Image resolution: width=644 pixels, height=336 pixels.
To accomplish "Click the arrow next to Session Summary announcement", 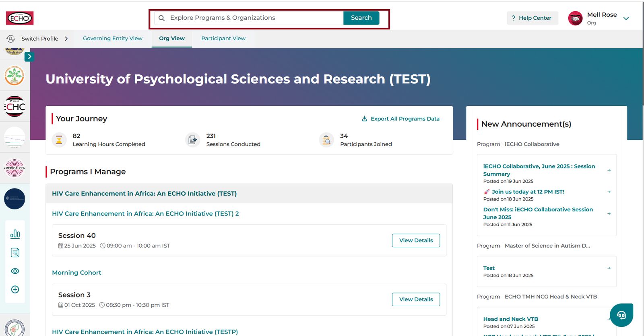I will [609, 170].
